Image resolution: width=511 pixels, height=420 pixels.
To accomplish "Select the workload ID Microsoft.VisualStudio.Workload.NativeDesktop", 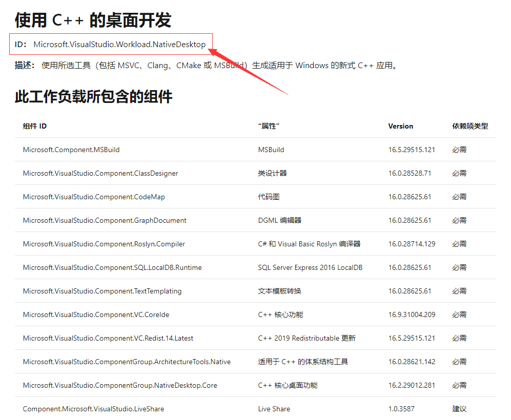I will [119, 44].
